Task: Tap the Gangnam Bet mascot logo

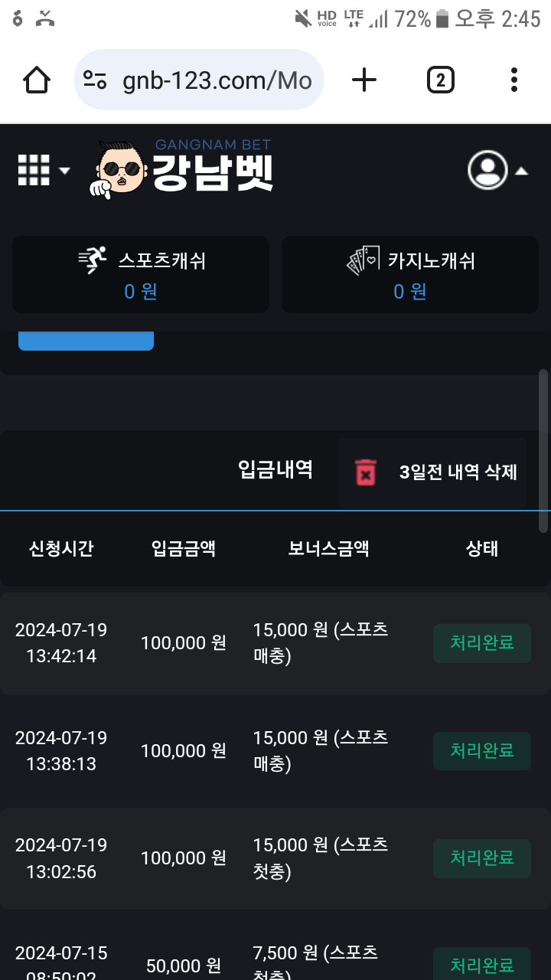Action: (x=119, y=170)
